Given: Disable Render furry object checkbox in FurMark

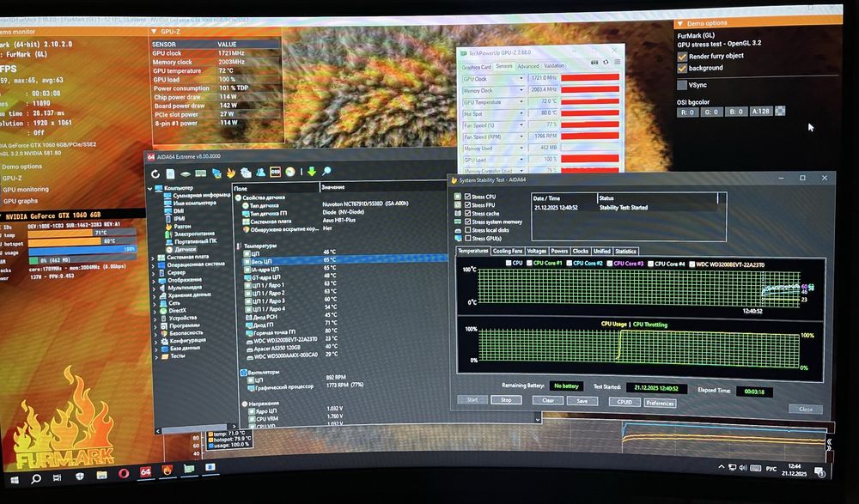Looking at the screenshot, I should (682, 57).
